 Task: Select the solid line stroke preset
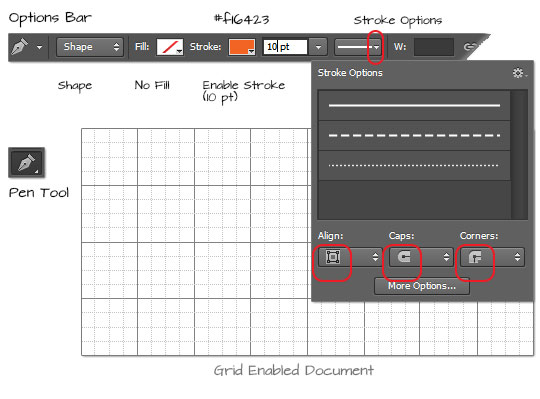pos(414,105)
